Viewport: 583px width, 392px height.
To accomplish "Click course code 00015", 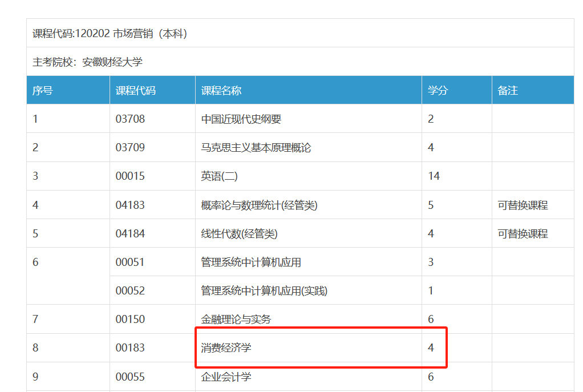I will [x=130, y=176].
